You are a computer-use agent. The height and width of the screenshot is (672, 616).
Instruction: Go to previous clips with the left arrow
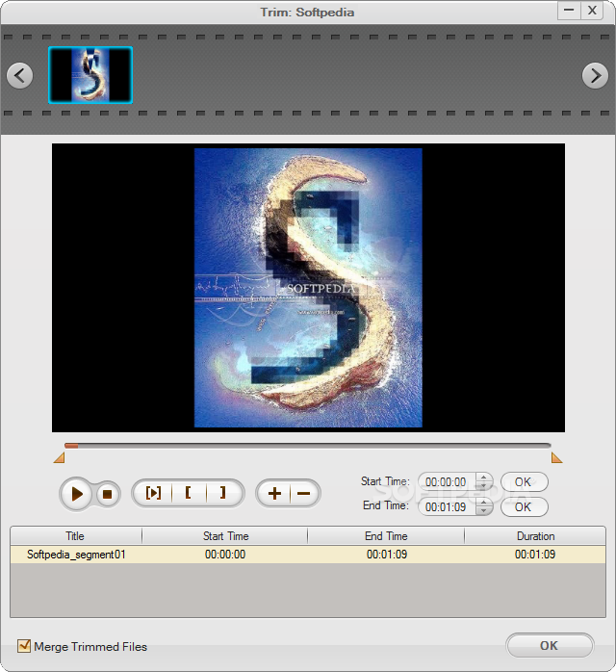[19, 76]
